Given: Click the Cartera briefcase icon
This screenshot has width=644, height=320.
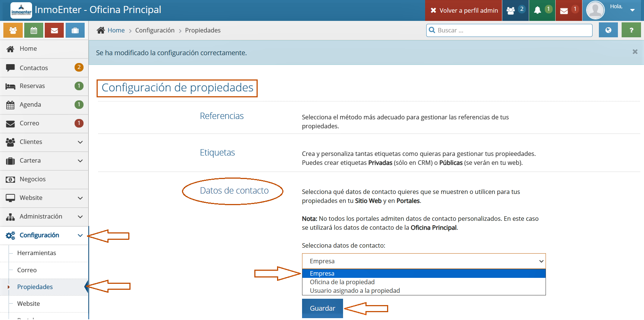Looking at the screenshot, I should tap(10, 161).
